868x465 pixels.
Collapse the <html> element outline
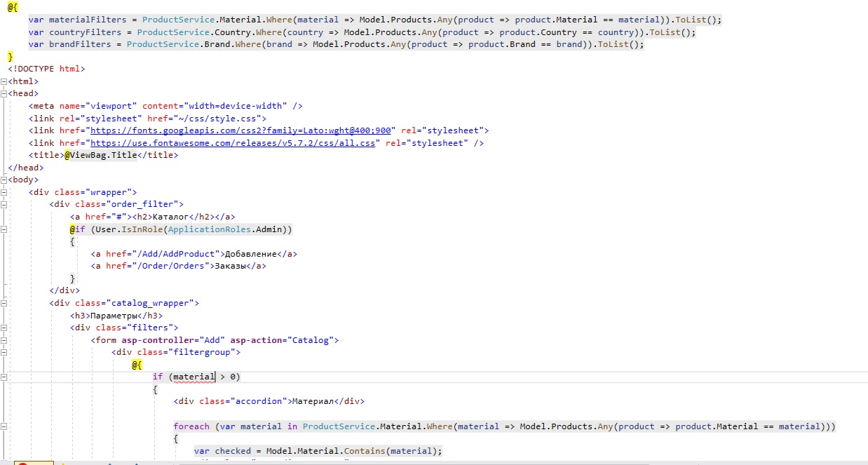[x=4, y=81]
